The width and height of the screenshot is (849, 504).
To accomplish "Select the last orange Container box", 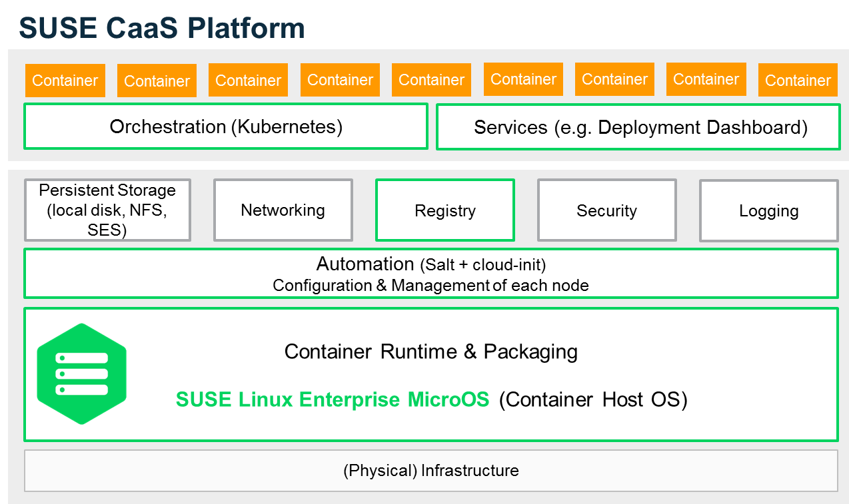I will click(798, 81).
